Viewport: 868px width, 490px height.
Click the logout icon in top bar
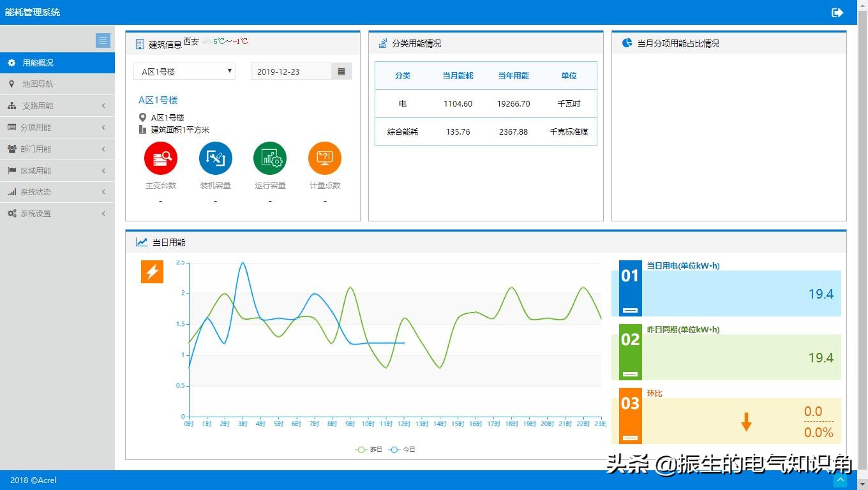click(x=837, y=12)
